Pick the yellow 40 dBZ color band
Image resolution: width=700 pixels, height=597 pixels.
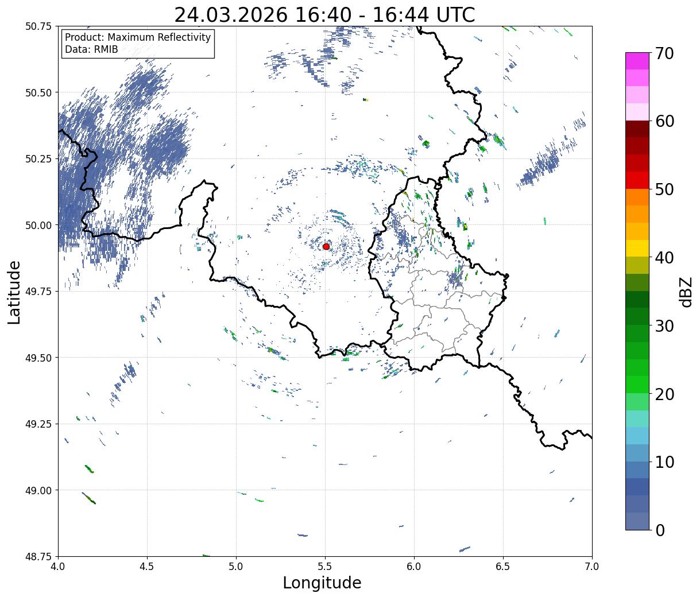(637, 248)
